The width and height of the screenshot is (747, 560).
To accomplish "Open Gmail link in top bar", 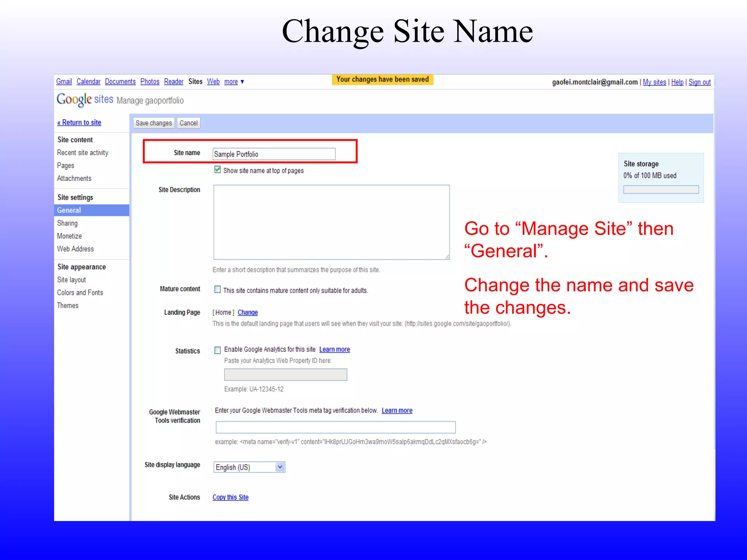I will (x=64, y=82).
